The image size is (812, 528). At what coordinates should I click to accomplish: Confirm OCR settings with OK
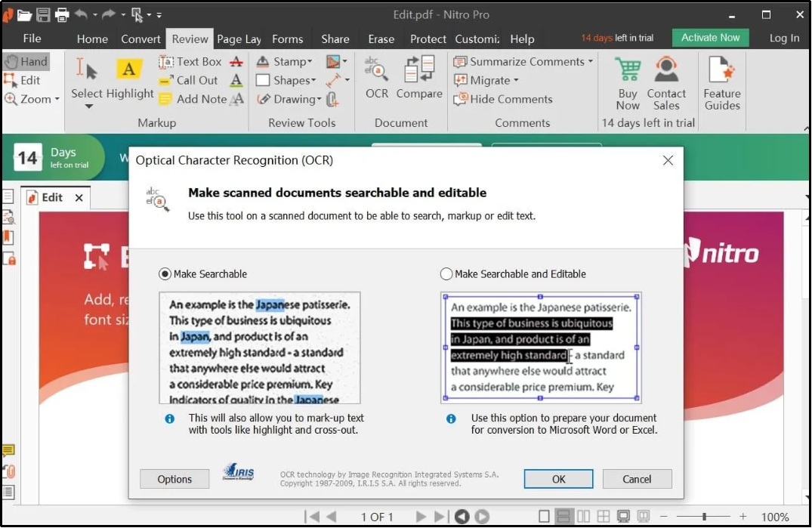pos(558,479)
